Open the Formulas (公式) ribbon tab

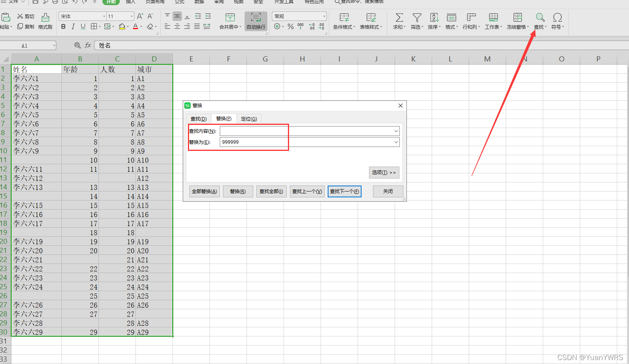click(180, 2)
